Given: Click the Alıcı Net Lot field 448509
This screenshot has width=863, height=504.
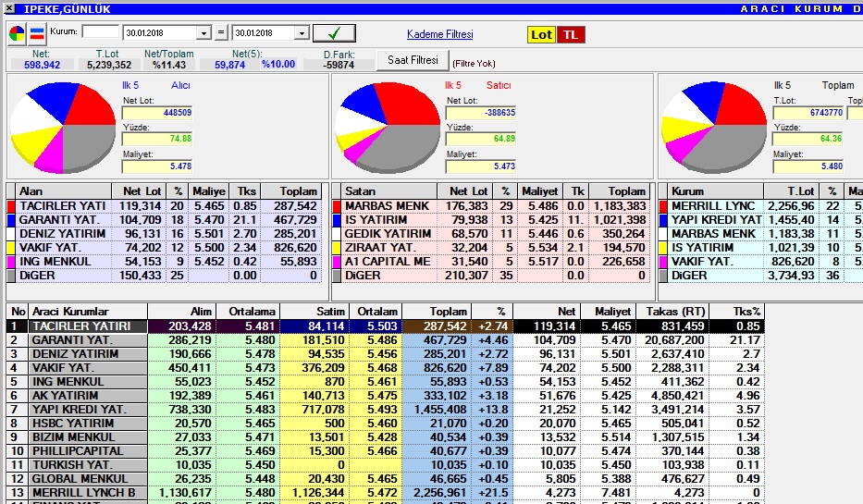Looking at the screenshot, I should click(157, 113).
